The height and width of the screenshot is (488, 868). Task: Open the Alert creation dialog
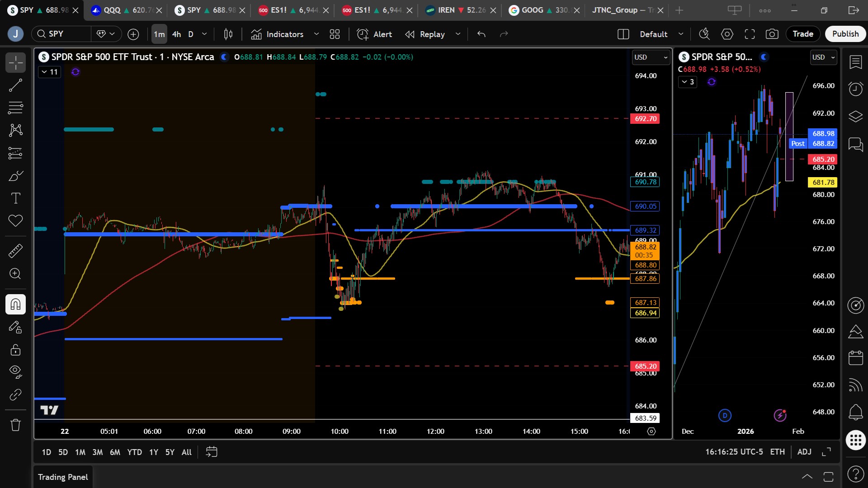click(374, 34)
